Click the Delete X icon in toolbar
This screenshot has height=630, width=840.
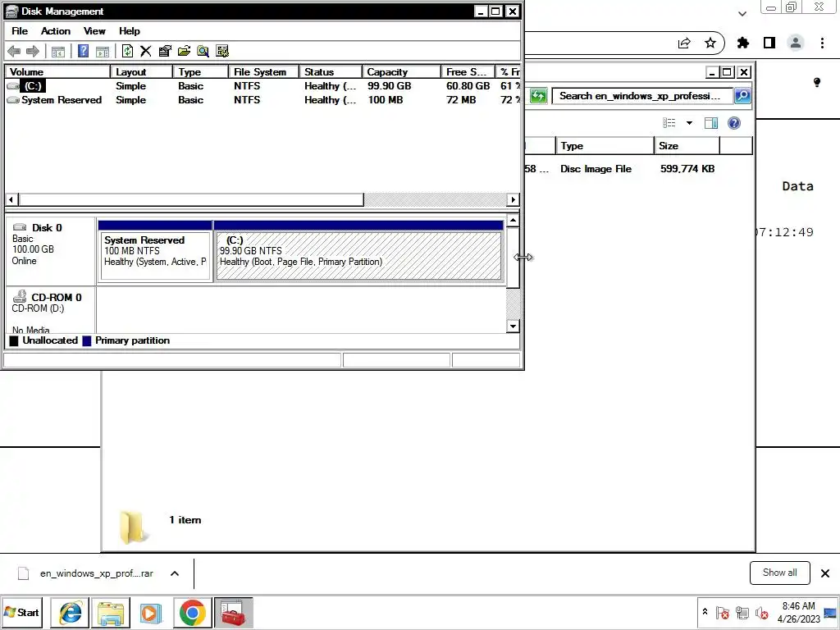coord(146,52)
